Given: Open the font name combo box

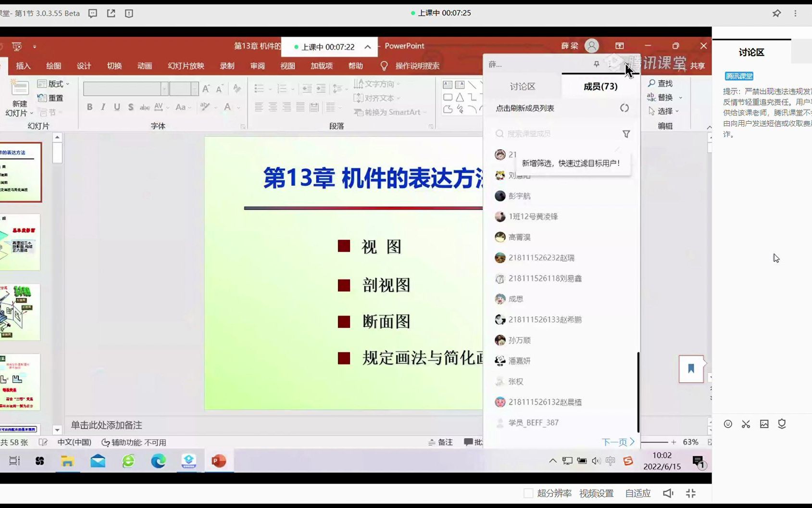Looking at the screenshot, I should coord(125,89).
